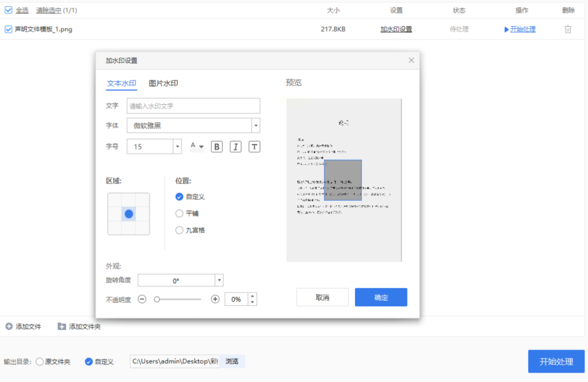This screenshot has height=382, width=588.
Task: Click the 开始处理 link in file row
Action: tap(523, 29)
